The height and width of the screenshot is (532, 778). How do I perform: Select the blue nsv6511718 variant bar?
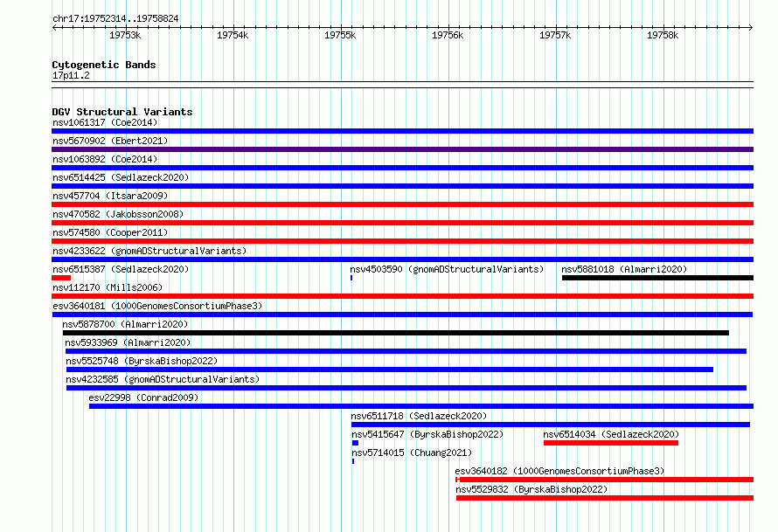[551, 425]
